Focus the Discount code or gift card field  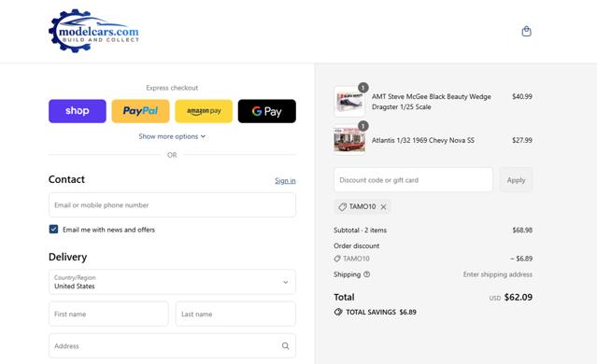pos(413,180)
